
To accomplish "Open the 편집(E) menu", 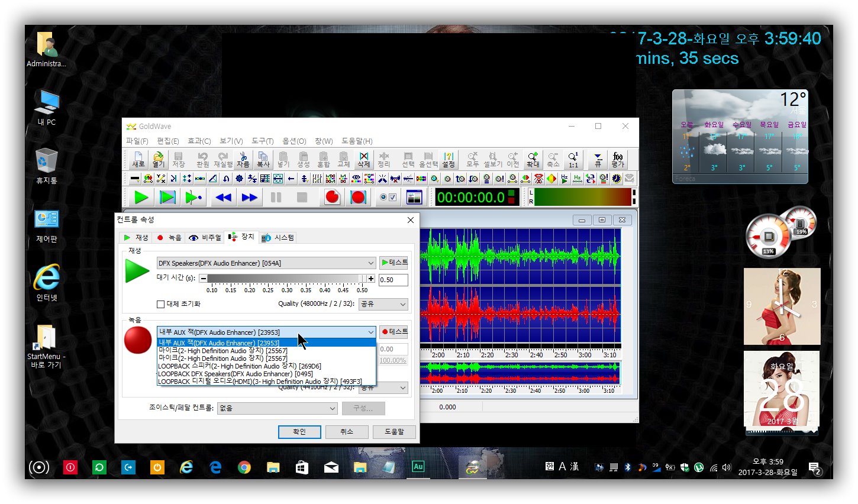I will (x=168, y=141).
